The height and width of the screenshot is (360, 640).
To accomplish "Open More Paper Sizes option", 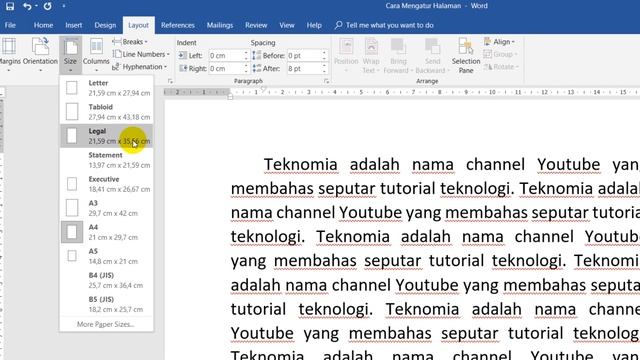I will [107, 324].
